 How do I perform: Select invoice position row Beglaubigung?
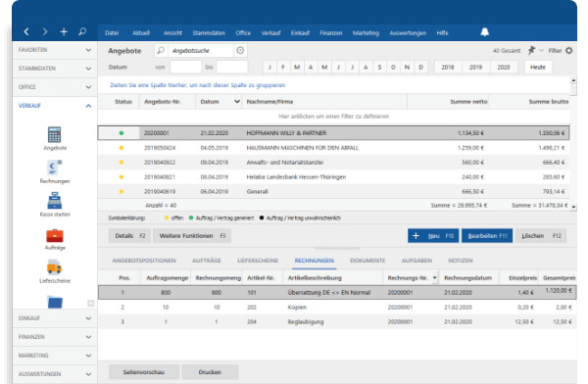(337, 321)
